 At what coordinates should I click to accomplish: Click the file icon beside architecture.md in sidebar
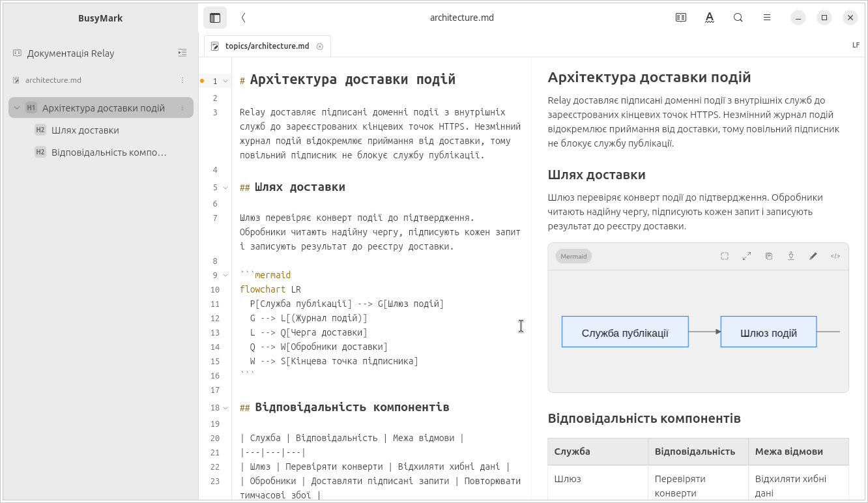pyautogui.click(x=16, y=80)
